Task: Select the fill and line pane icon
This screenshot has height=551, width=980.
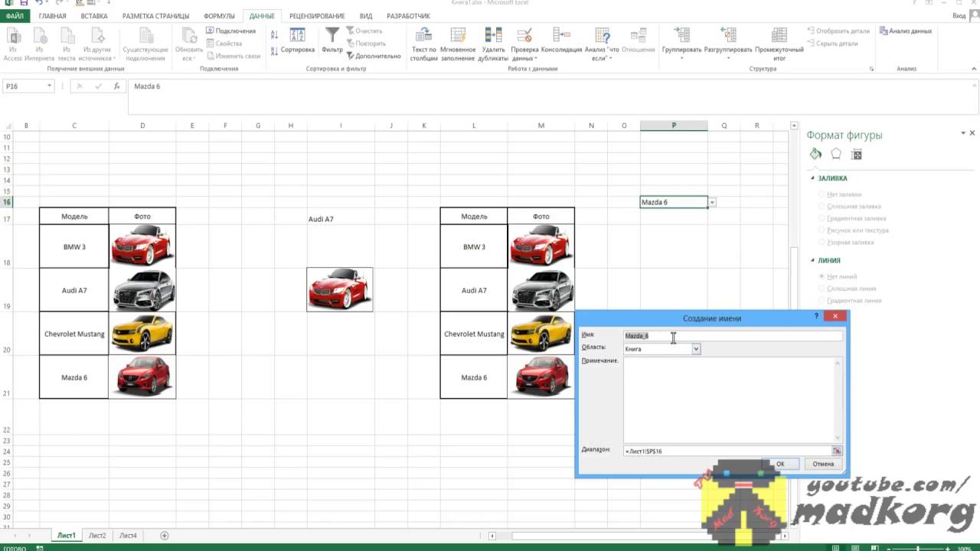Action: tap(815, 154)
